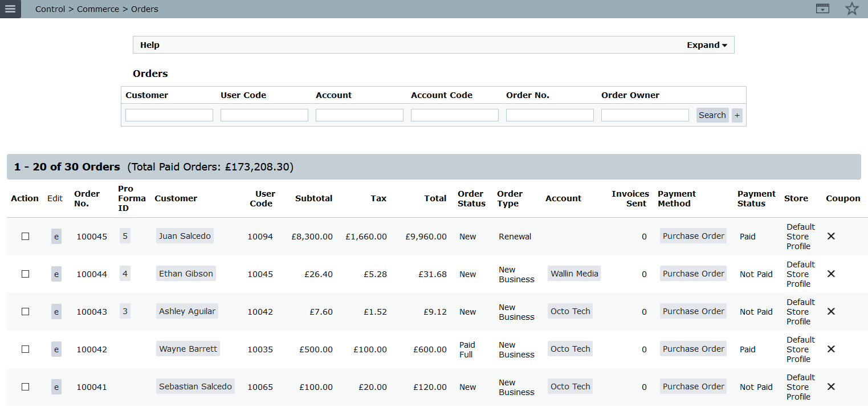Open Pro Forma ID 5
The width and height of the screenshot is (868, 411).
[x=125, y=236]
